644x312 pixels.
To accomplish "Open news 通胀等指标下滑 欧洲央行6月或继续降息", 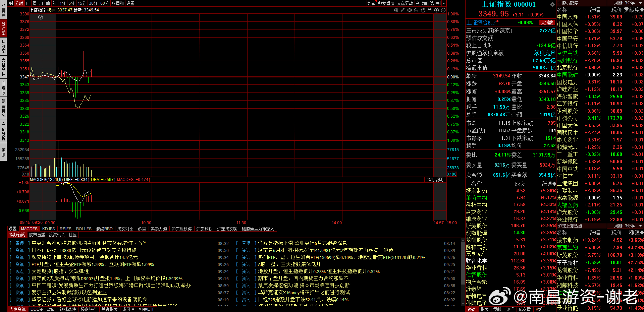I will pyautogui.click(x=302, y=243).
